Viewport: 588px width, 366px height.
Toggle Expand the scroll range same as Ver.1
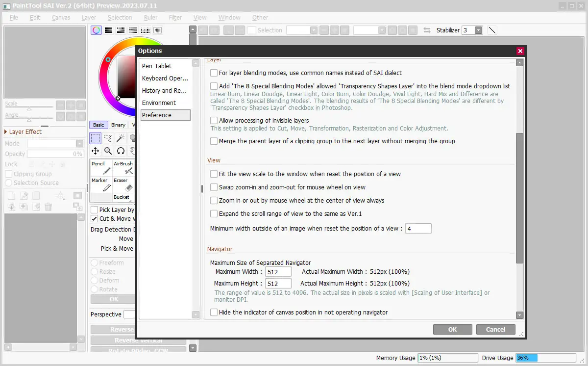pyautogui.click(x=214, y=213)
